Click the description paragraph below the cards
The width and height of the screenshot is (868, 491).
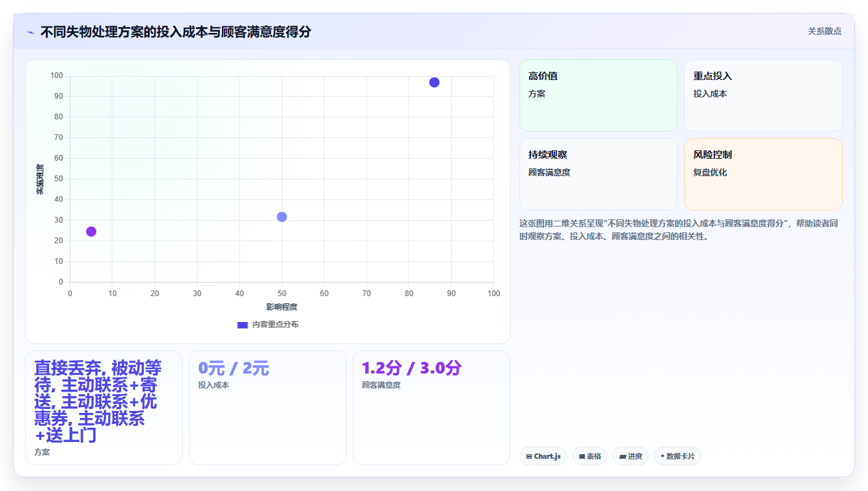point(679,230)
